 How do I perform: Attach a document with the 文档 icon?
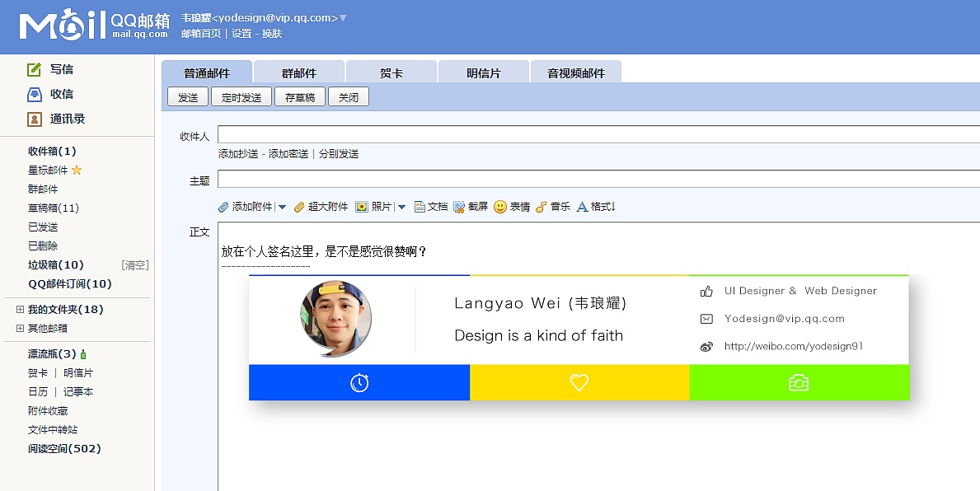pos(421,207)
